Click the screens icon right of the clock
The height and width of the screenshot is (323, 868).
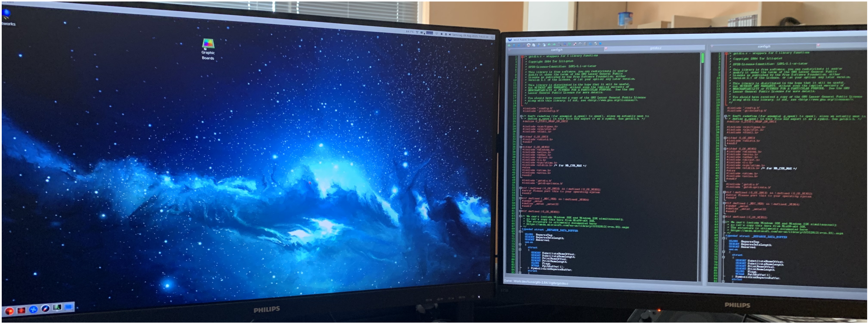492,37
